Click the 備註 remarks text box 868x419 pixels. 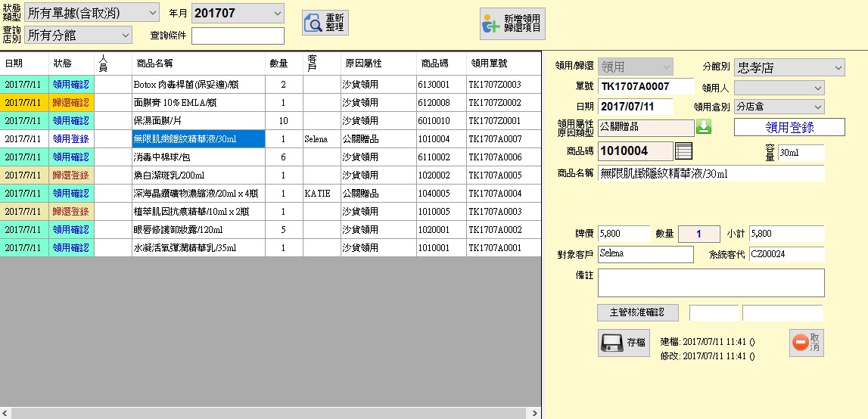pos(711,283)
